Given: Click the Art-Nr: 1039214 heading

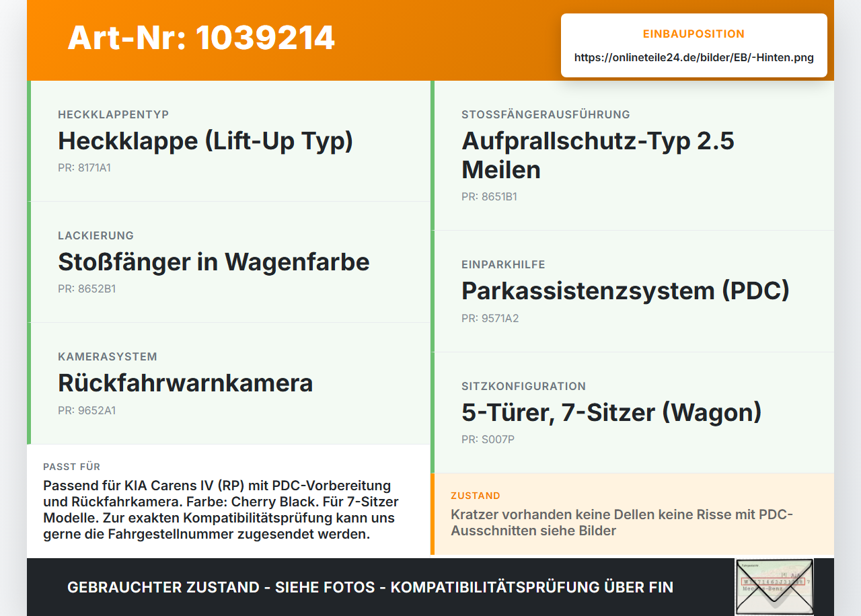Looking at the screenshot, I should 201,38.
